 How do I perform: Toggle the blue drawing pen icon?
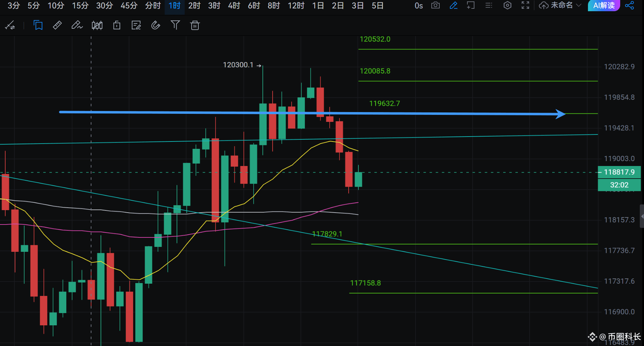[x=453, y=5]
